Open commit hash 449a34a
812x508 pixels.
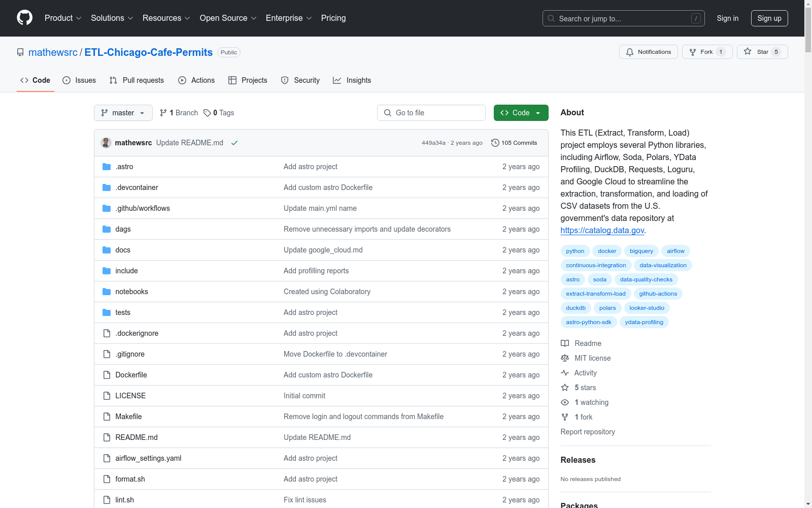pos(433,143)
